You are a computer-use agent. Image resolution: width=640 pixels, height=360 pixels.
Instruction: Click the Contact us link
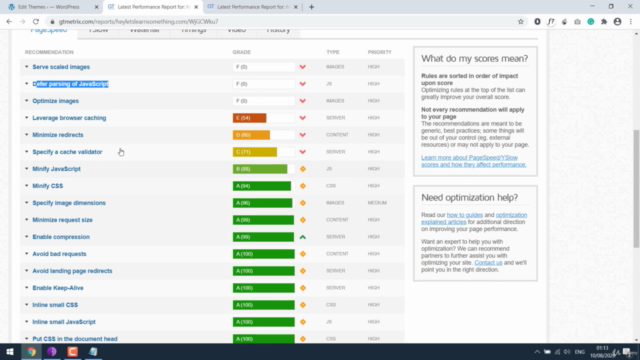click(x=488, y=262)
